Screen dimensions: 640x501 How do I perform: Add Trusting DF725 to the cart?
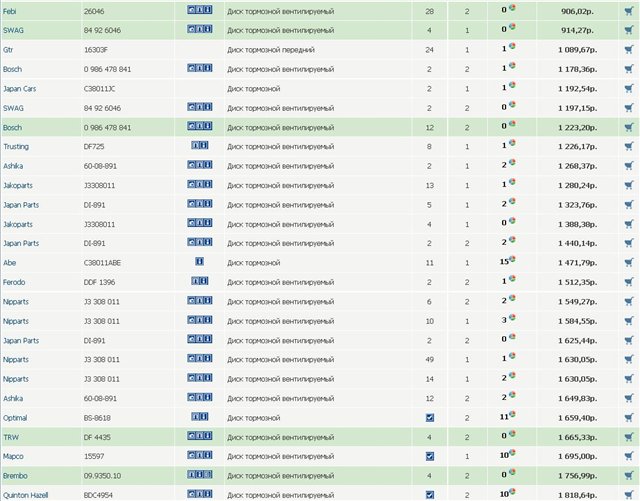629,147
